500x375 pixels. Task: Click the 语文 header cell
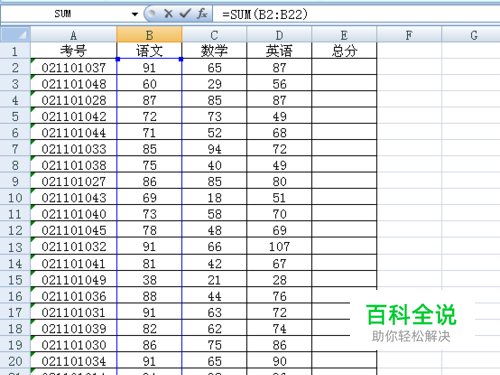tap(149, 51)
